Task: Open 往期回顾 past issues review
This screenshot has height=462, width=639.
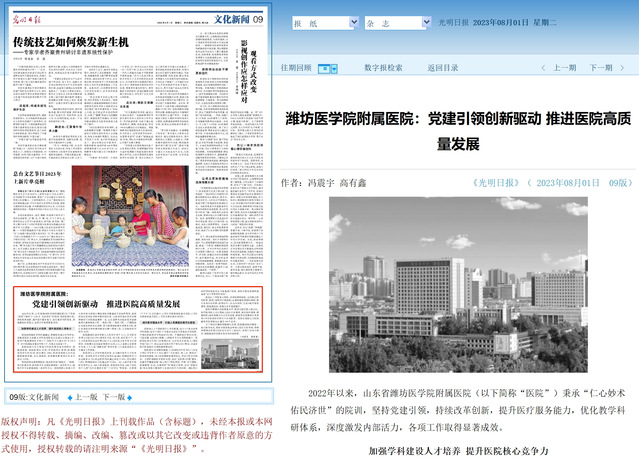Action: (296, 68)
